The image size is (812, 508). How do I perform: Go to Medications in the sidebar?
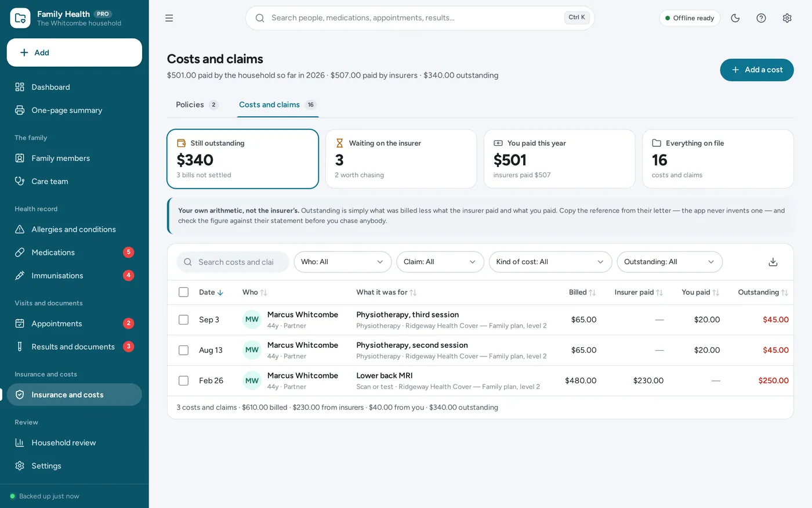pos(74,253)
